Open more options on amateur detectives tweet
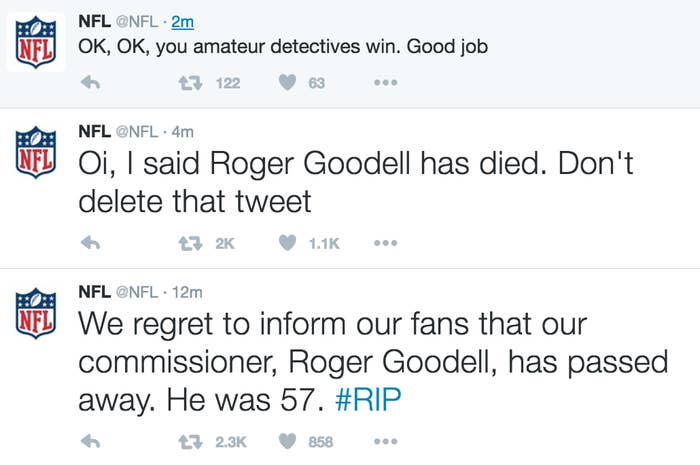 [386, 83]
